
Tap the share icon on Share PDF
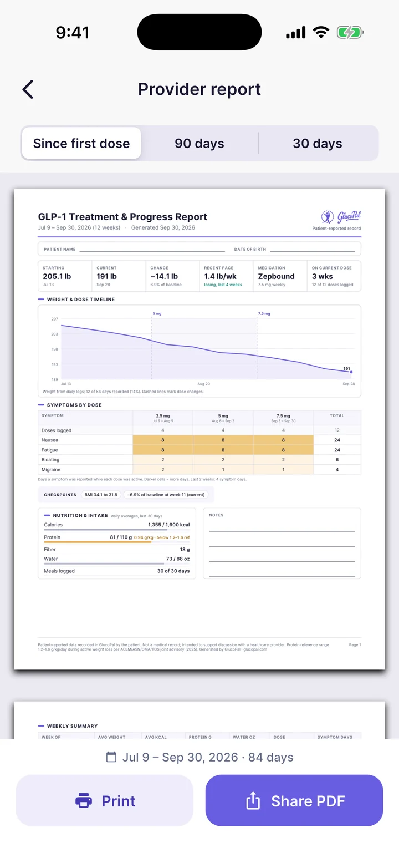[253, 800]
